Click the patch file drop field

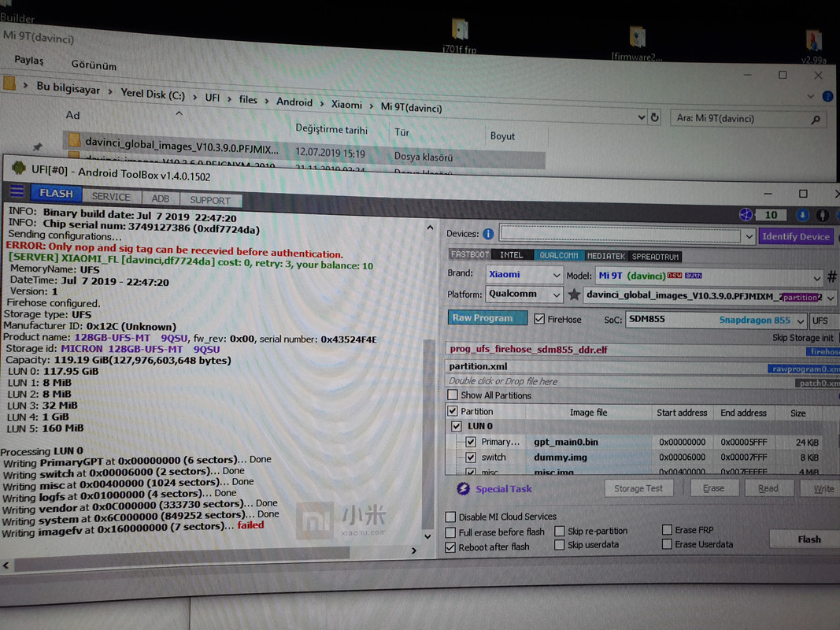[x=619, y=381]
